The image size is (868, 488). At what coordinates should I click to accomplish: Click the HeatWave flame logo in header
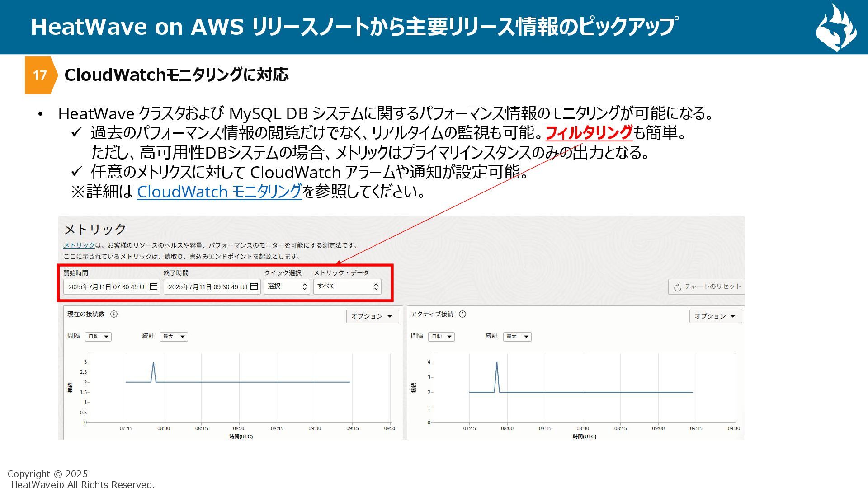[836, 27]
